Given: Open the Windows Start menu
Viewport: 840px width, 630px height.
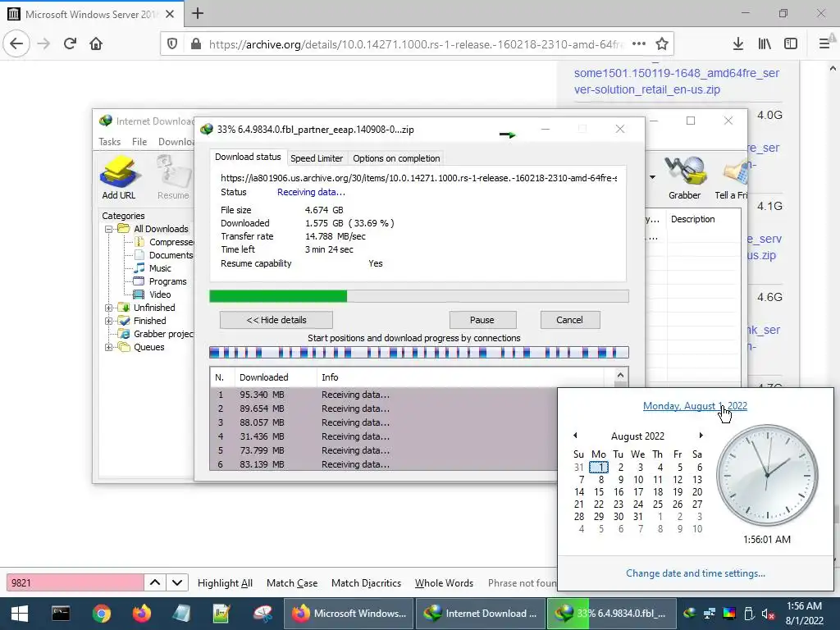Looking at the screenshot, I should point(20,614).
